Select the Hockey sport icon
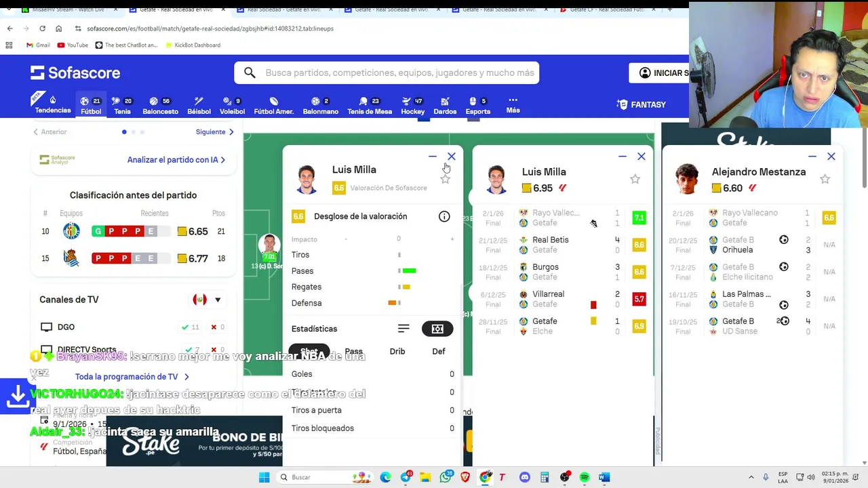Screen dimensions: 868x488 pyautogui.click(x=412, y=105)
